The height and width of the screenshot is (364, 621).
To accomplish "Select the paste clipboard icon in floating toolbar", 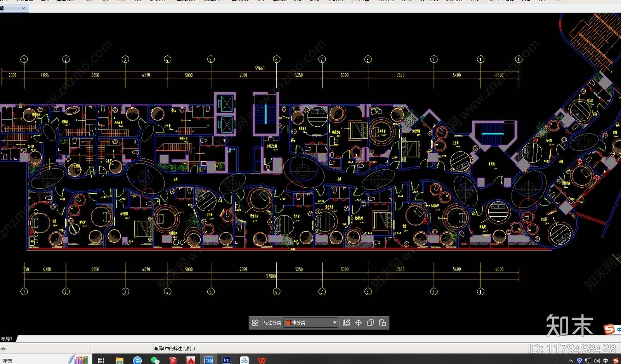I will coord(382,323).
